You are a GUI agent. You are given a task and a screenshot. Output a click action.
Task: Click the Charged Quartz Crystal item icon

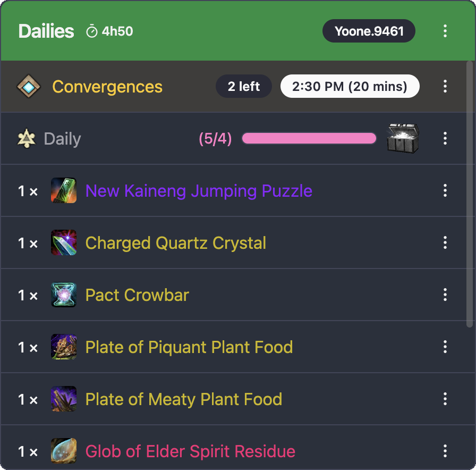[x=64, y=242]
